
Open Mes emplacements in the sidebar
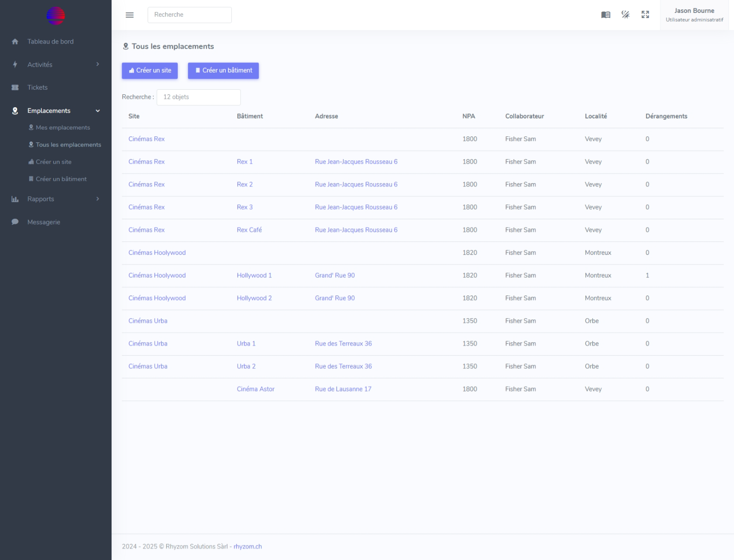pyautogui.click(x=62, y=128)
